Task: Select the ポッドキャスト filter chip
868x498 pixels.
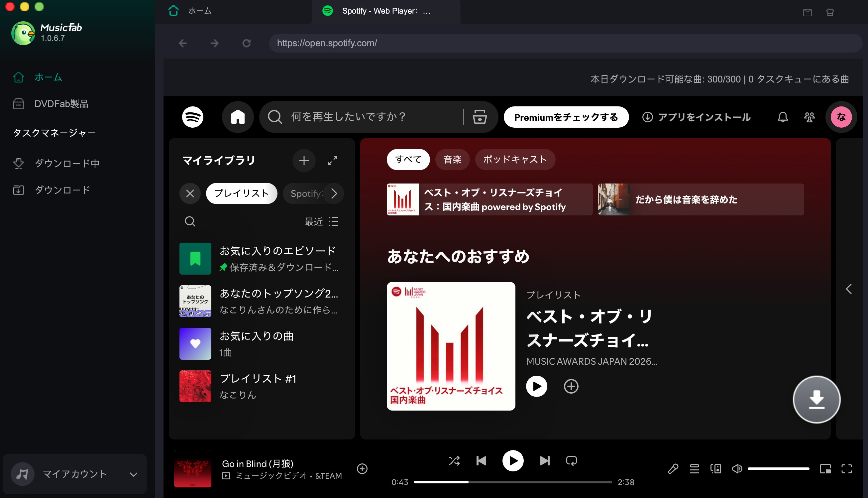Action: tap(515, 159)
